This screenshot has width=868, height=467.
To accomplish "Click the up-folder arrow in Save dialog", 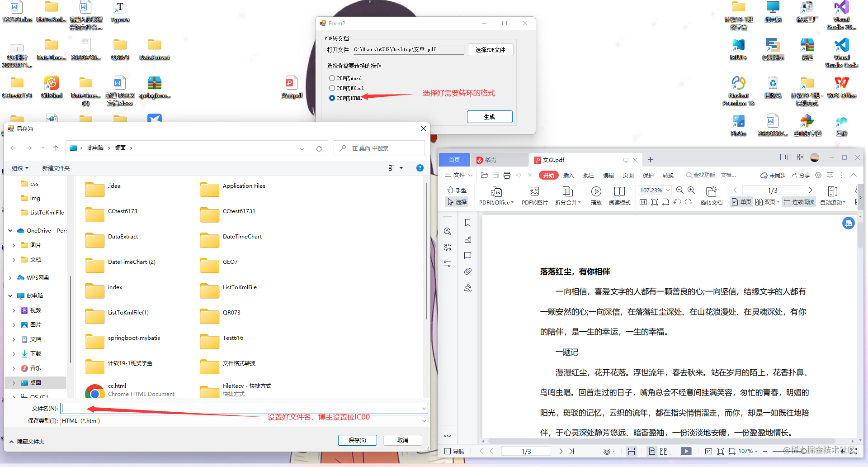I will click(x=56, y=148).
